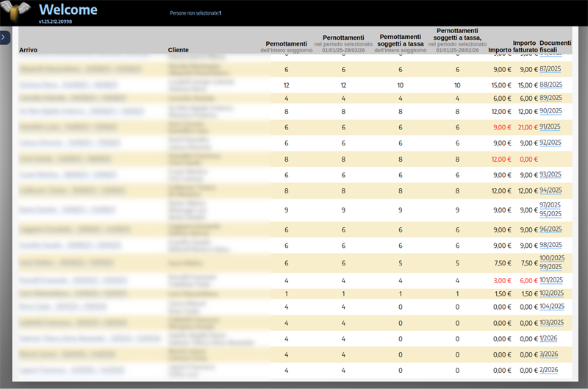Open fiscal document 104/2025
This screenshot has width=588, height=389.
pos(552,307)
